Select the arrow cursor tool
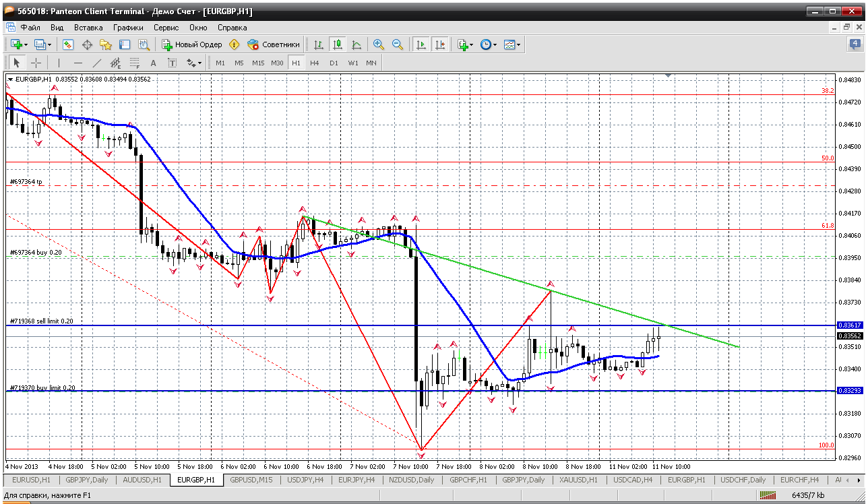868x504 pixels. 17,63
